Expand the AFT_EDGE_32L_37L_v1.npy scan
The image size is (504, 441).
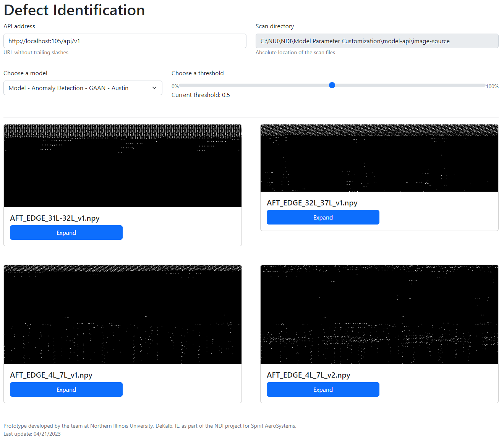tap(323, 217)
